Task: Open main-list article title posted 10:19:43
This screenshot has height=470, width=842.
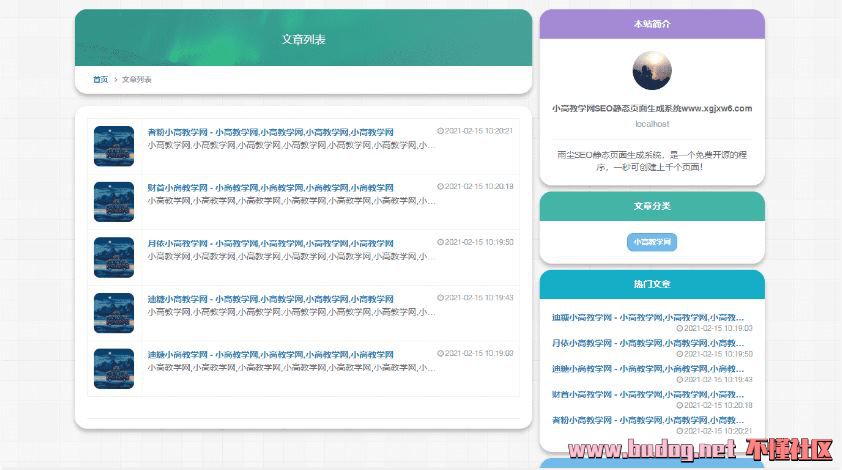Action: [271, 299]
